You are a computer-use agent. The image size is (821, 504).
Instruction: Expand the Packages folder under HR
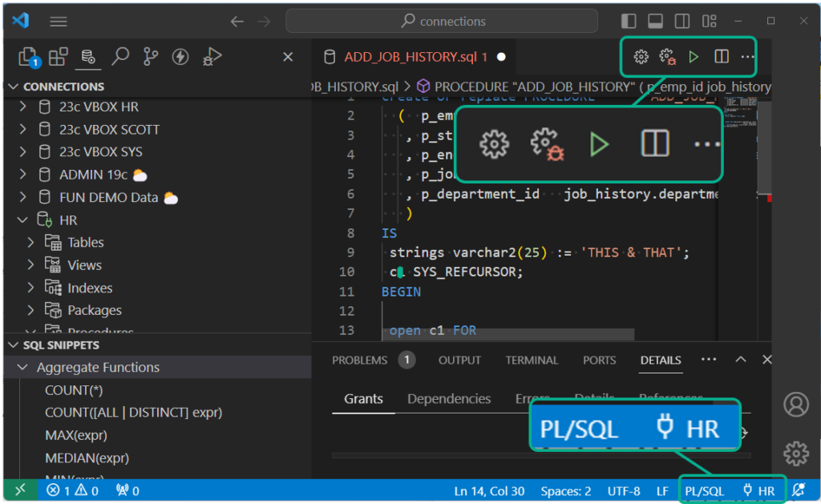coord(31,310)
